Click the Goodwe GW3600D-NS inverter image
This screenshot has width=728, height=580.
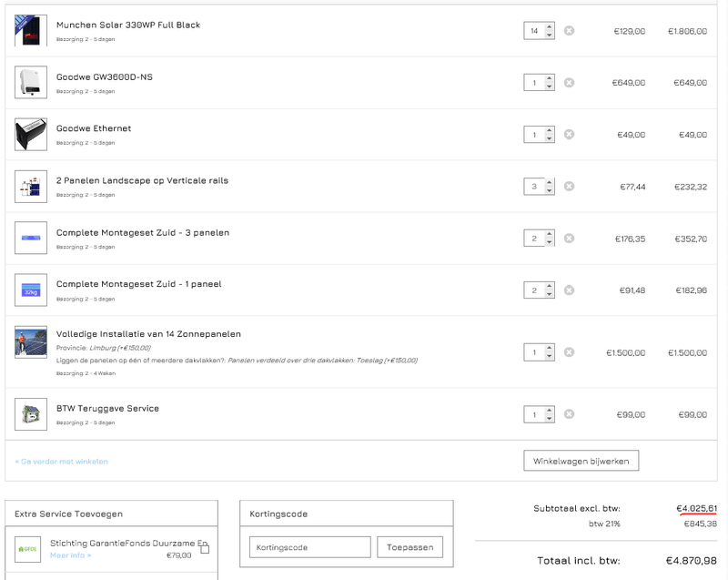pyautogui.click(x=30, y=83)
